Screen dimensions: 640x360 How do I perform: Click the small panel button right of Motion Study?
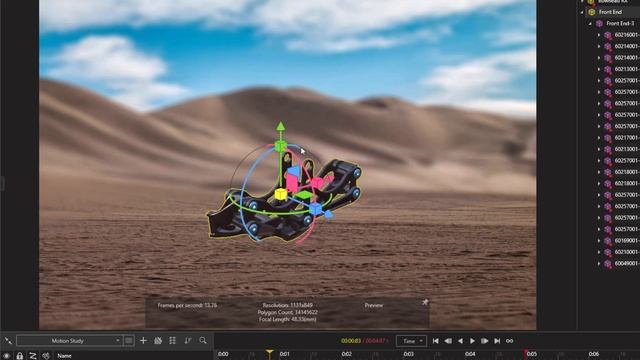[129, 340]
